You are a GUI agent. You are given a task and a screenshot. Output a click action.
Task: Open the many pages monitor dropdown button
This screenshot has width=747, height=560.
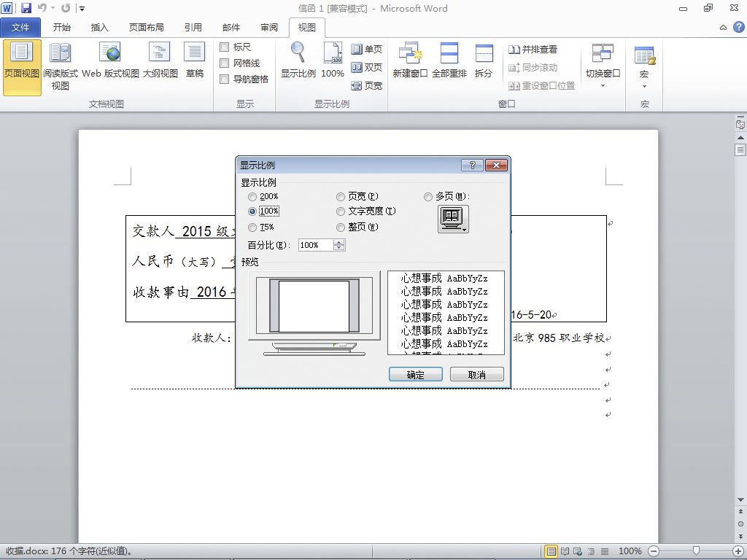click(453, 219)
